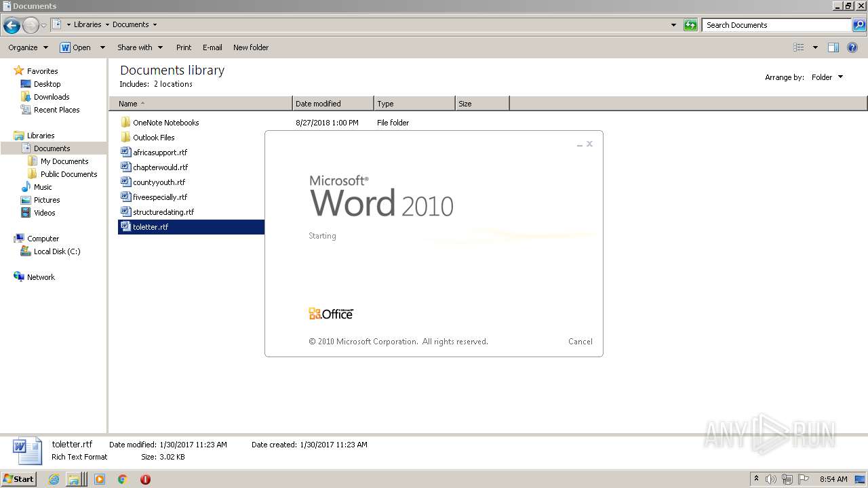Image resolution: width=868 pixels, height=488 pixels.
Task: Click E-mail in the toolbar
Action: click(212, 47)
